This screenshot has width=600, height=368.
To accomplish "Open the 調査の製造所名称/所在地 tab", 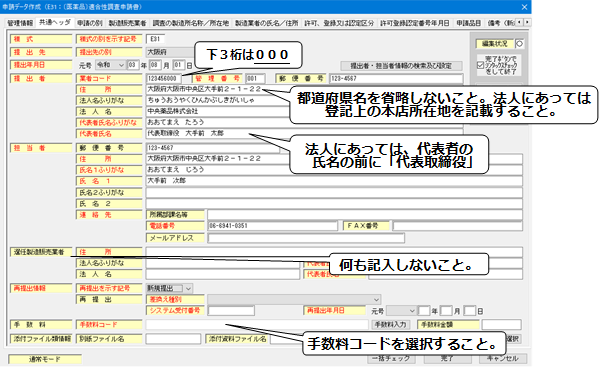I will (x=191, y=23).
